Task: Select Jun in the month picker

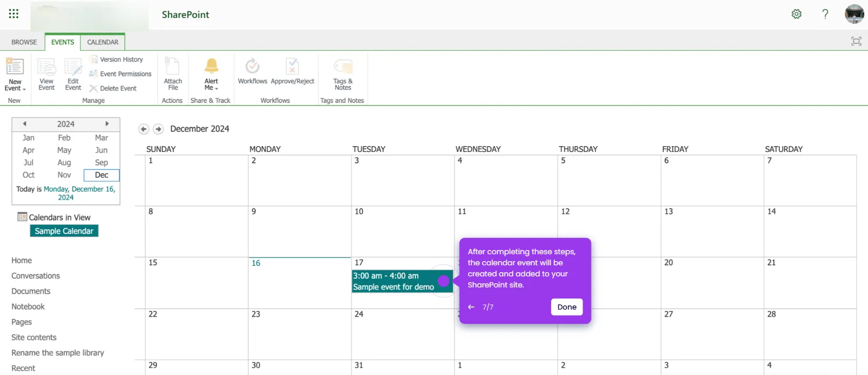Action: click(x=101, y=150)
